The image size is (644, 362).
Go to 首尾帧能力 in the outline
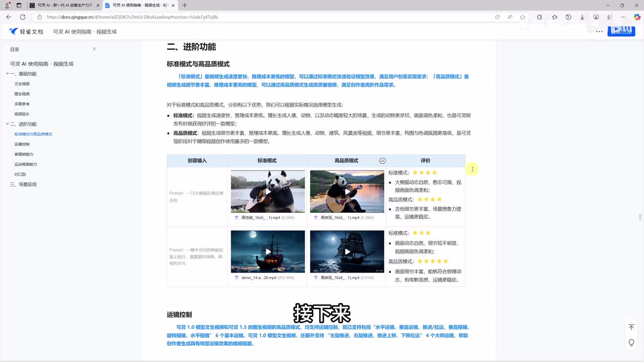pyautogui.click(x=24, y=154)
